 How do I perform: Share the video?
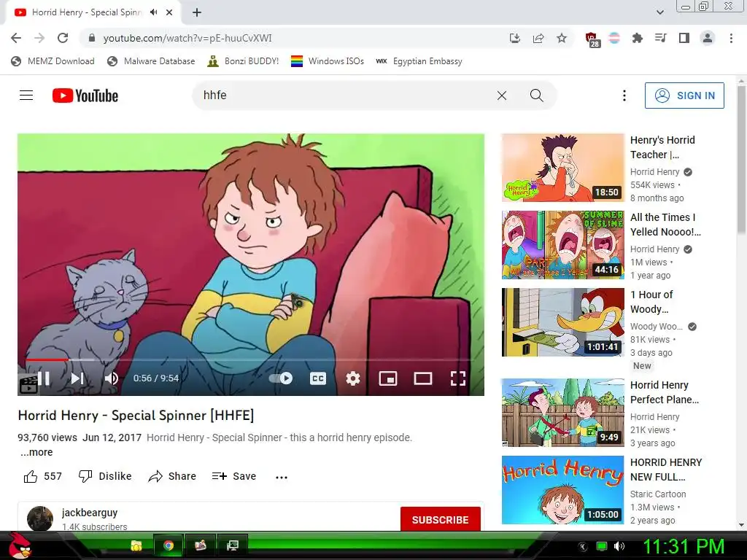(x=172, y=476)
